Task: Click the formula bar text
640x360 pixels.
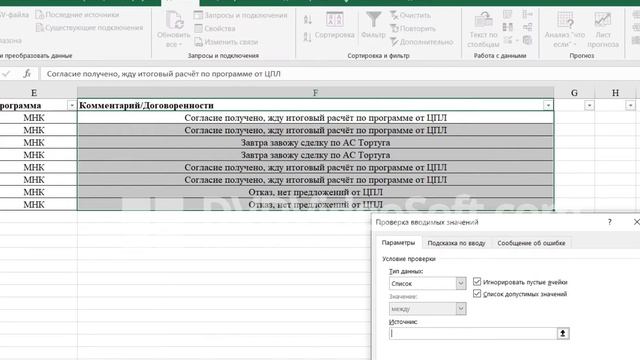Action: 164,74
